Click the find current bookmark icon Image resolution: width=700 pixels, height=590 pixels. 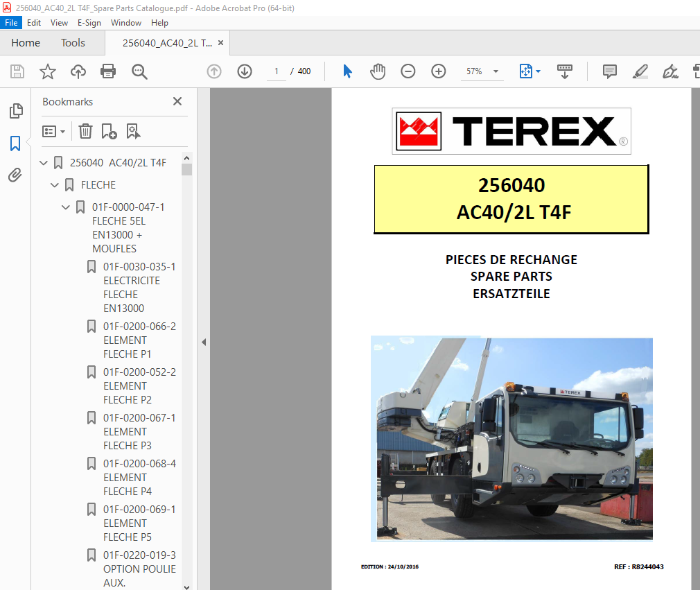point(133,131)
